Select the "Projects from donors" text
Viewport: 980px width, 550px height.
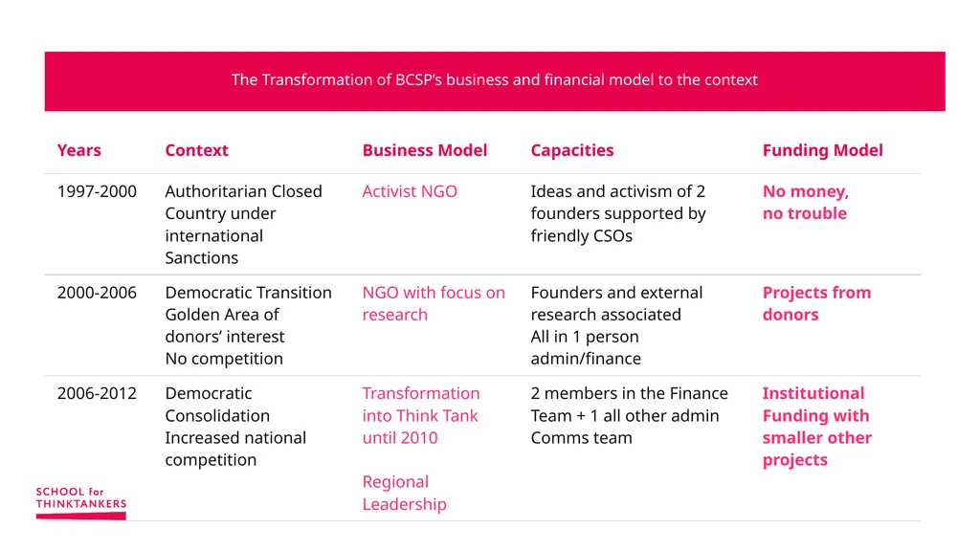(816, 303)
